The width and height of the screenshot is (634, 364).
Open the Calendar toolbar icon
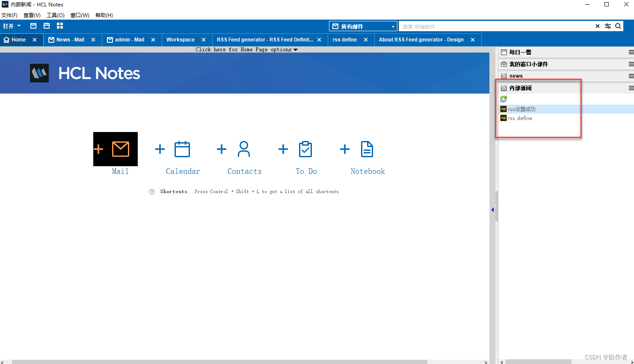pyautogui.click(x=47, y=26)
